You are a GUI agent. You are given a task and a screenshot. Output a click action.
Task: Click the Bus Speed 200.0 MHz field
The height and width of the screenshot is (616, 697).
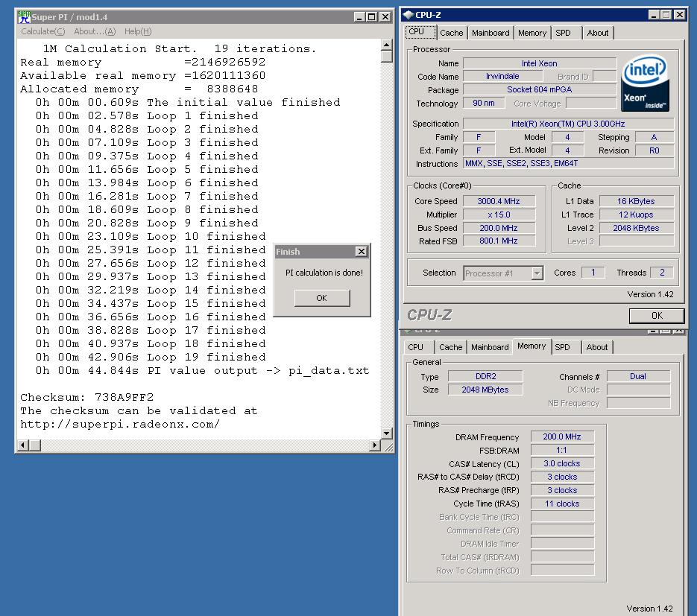pyautogui.click(x=499, y=228)
